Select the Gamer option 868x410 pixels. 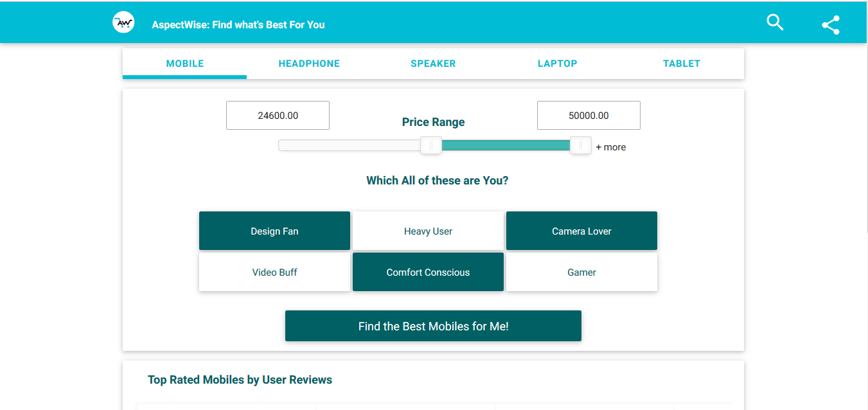581,272
